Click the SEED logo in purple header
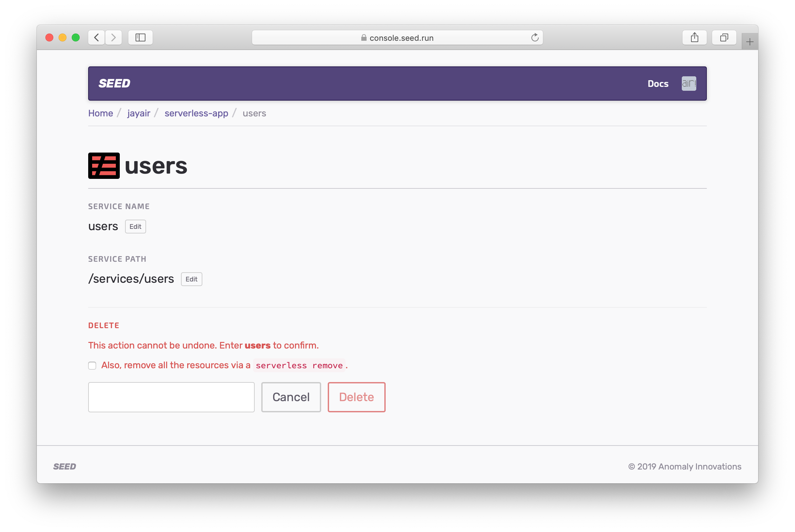795x532 pixels. click(x=115, y=84)
